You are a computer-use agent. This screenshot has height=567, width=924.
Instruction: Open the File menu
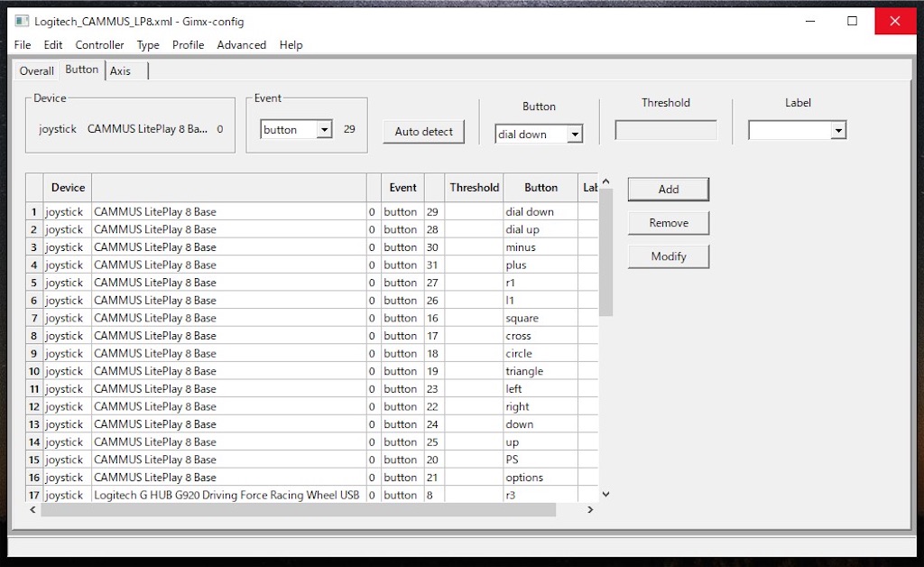point(23,45)
